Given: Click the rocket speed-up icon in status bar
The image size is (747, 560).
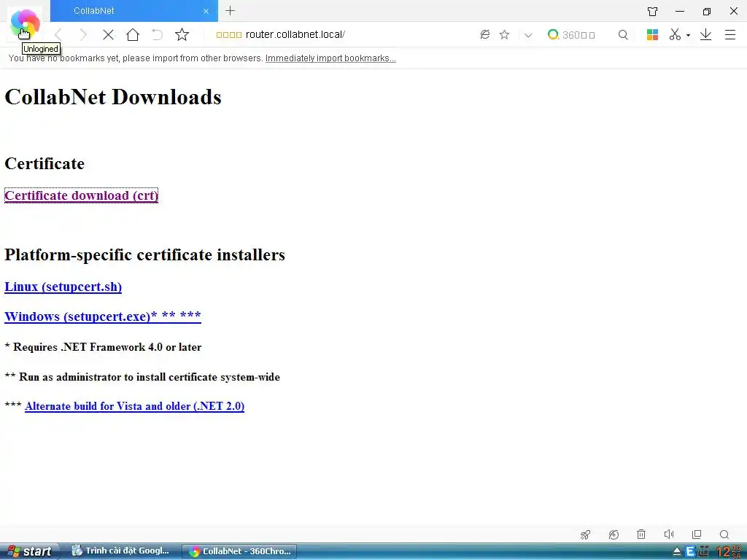Looking at the screenshot, I should tap(586, 534).
